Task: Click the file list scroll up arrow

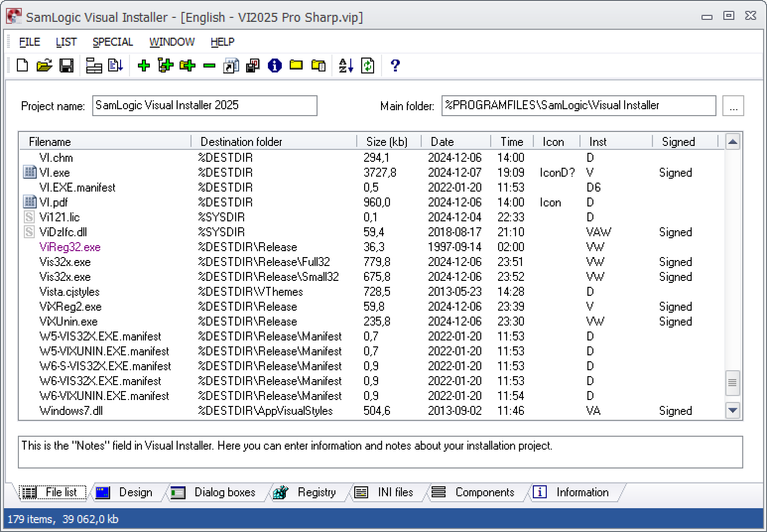Action: coord(733,142)
